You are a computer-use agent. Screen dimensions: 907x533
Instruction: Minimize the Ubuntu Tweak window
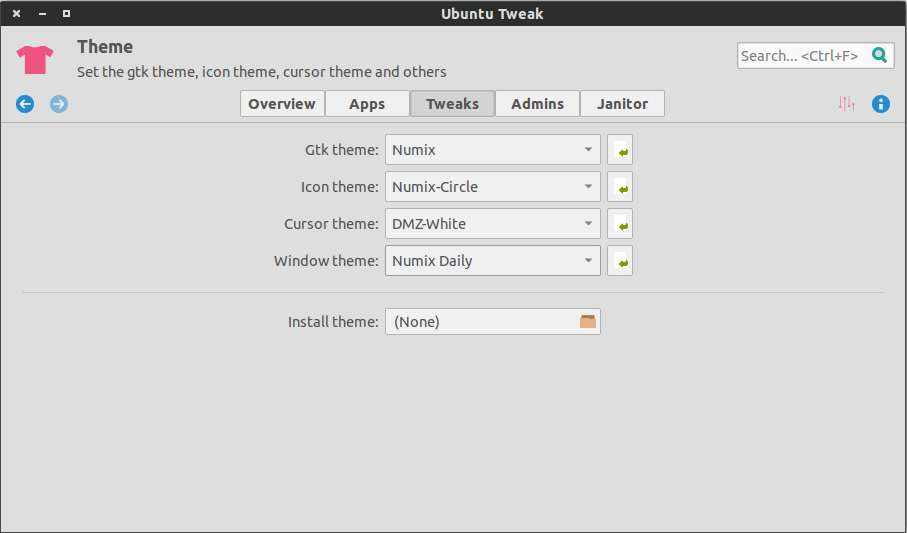pyautogui.click(x=42, y=13)
